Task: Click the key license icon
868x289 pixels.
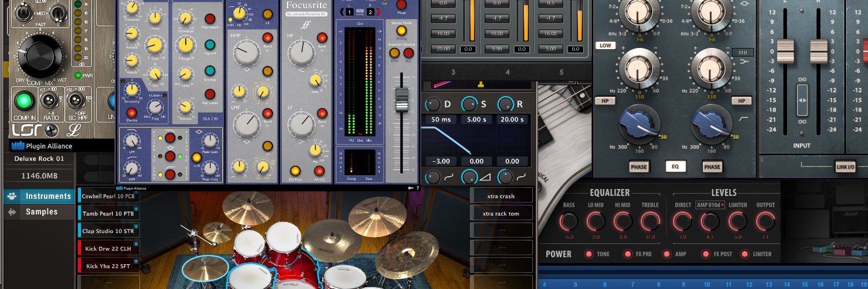Action: 410,188
